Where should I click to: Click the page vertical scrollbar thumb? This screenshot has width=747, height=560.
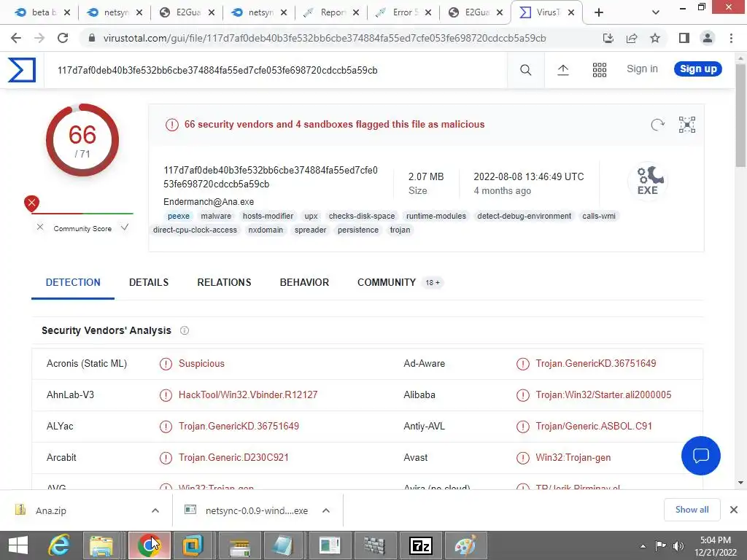[740, 114]
